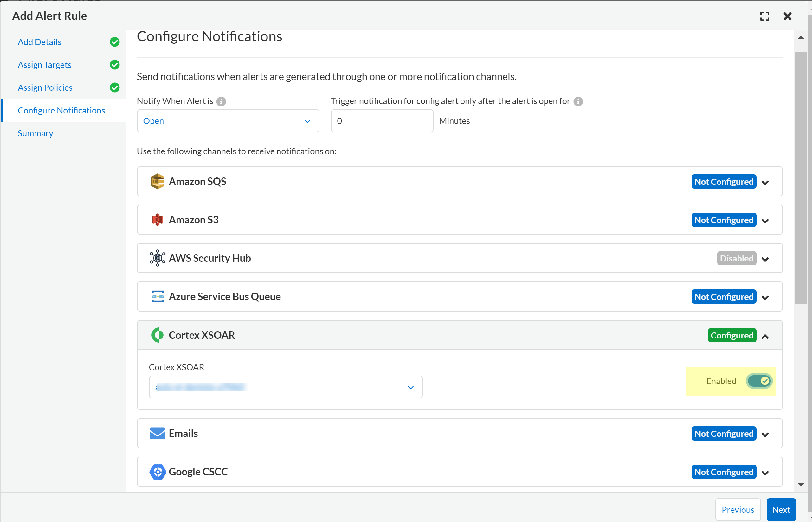Click the Azure Service Bus Queue name
The width and height of the screenshot is (812, 522).
click(225, 297)
